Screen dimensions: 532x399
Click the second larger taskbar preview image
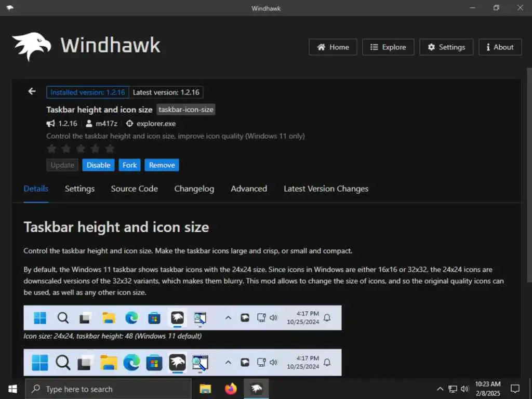pos(182,362)
